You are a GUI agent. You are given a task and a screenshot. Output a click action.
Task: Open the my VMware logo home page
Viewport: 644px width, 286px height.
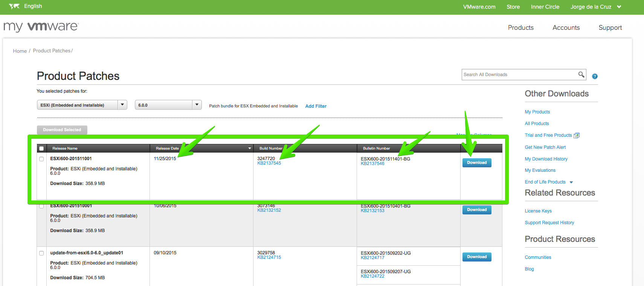pyautogui.click(x=41, y=26)
